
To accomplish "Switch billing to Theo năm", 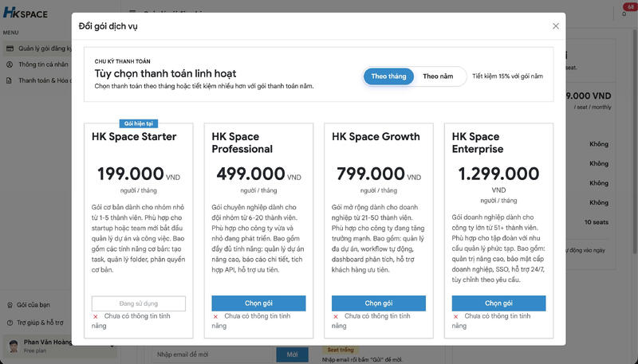I will (x=438, y=76).
